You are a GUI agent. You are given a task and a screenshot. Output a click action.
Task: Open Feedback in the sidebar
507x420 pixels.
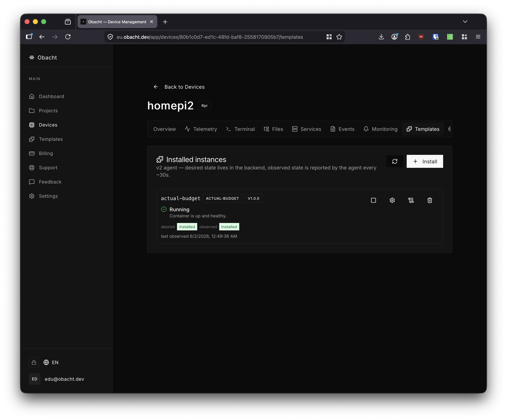point(45,182)
